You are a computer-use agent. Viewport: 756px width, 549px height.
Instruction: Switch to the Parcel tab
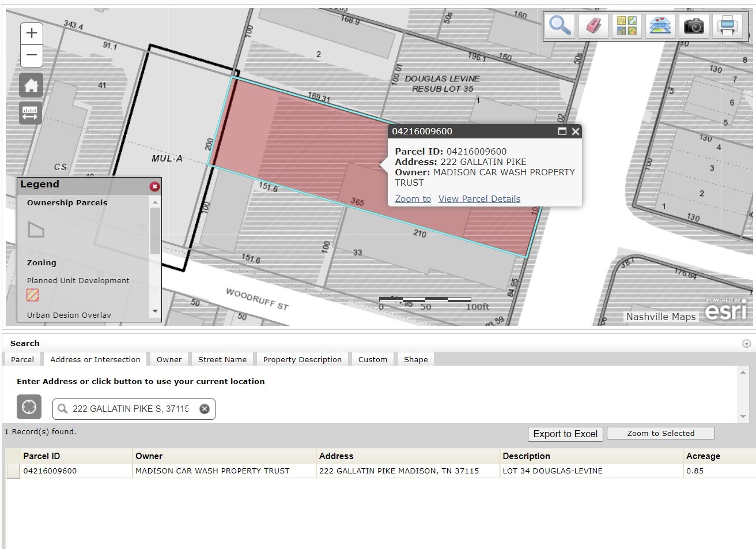click(x=22, y=359)
